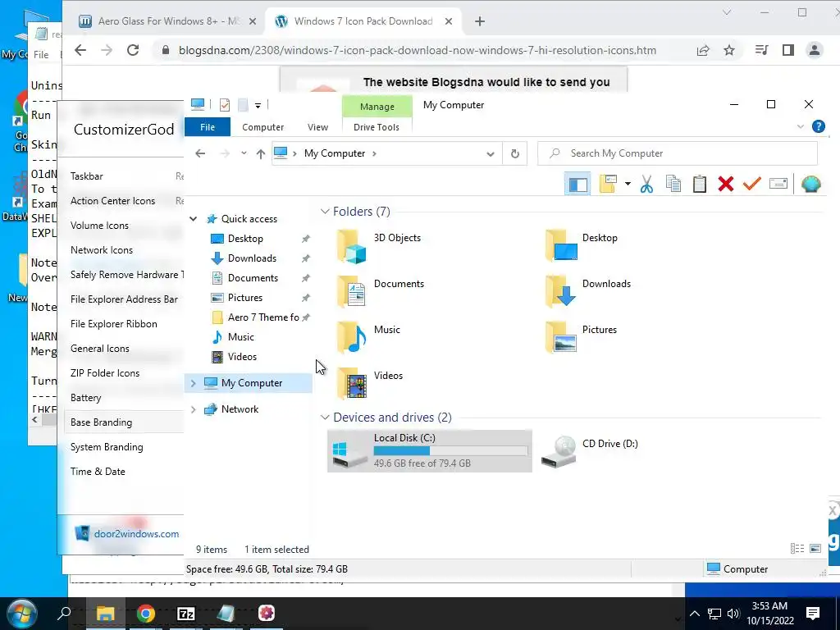This screenshot has height=630, width=840.
Task: Open the Computer ribbon tab
Action: 263,127
